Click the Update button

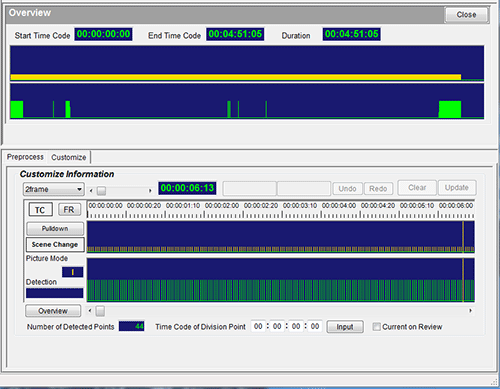457,188
